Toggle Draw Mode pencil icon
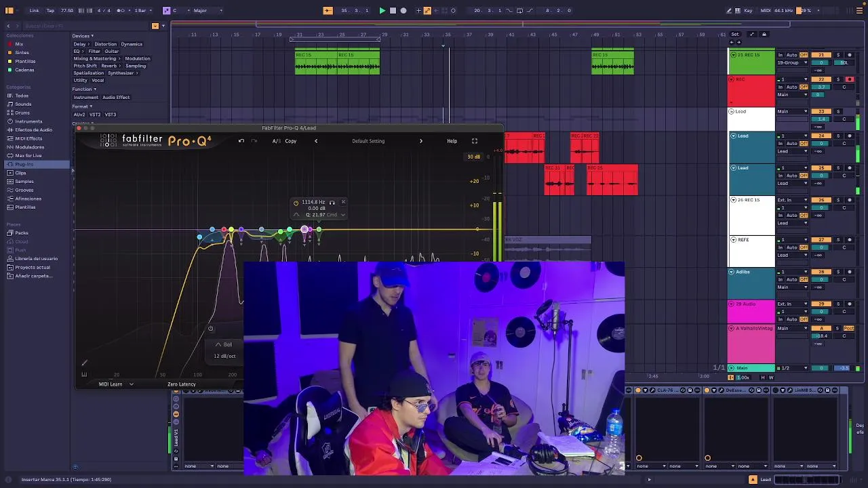 point(729,10)
